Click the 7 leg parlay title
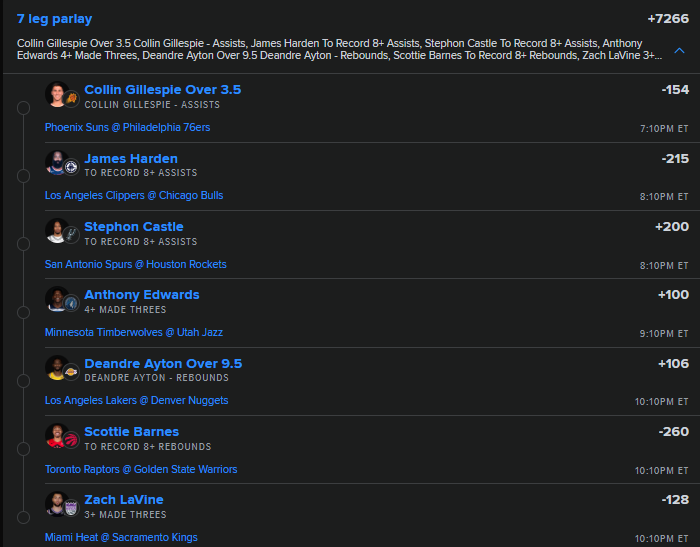Screen dimensions: 700x547 pos(54,19)
